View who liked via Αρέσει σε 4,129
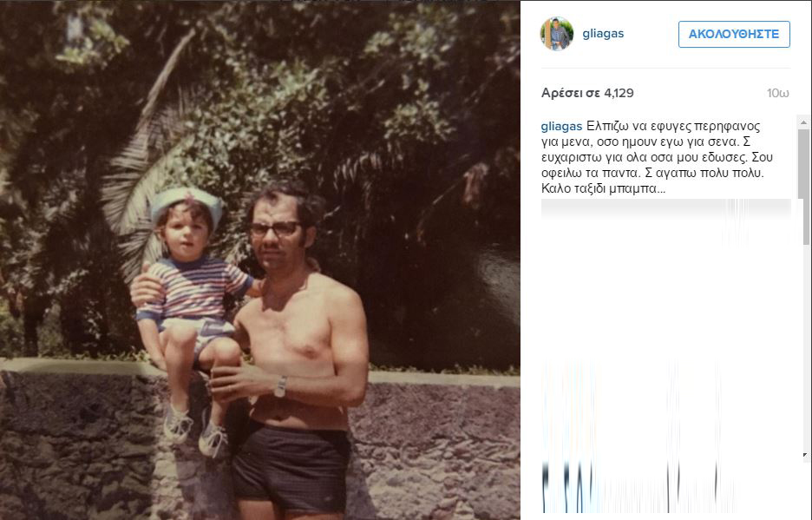812x520 pixels. point(587,93)
